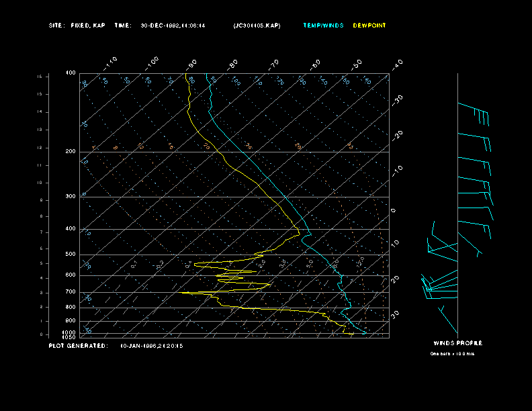Click the '900' pressure level label

click(71, 321)
